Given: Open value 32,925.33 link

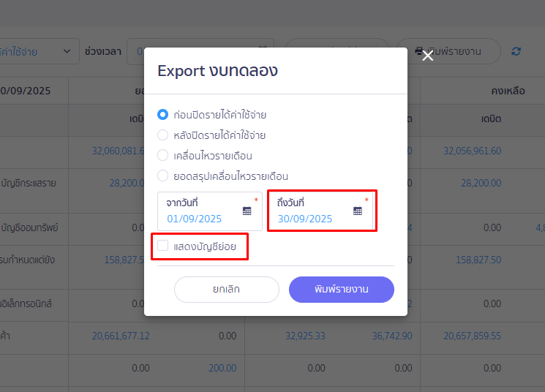Looking at the screenshot, I should [305, 336].
